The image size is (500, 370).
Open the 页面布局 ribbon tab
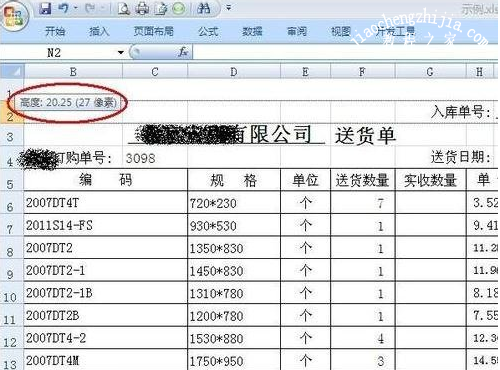(x=153, y=31)
